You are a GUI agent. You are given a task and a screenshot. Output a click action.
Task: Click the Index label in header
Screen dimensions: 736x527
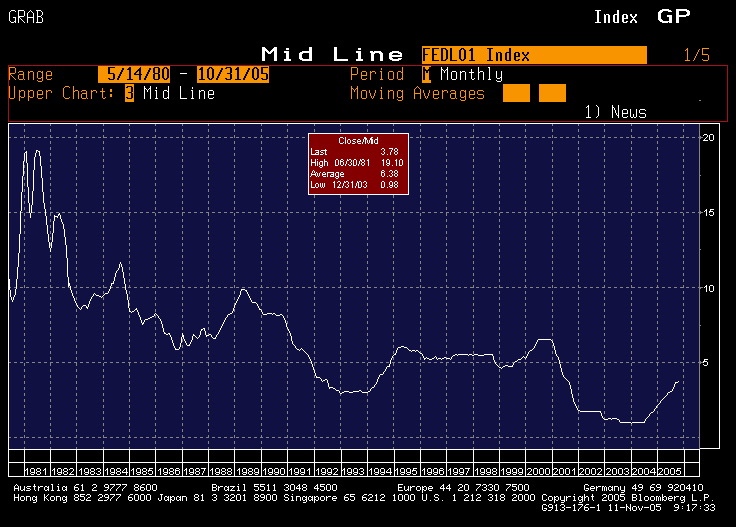[x=616, y=17]
